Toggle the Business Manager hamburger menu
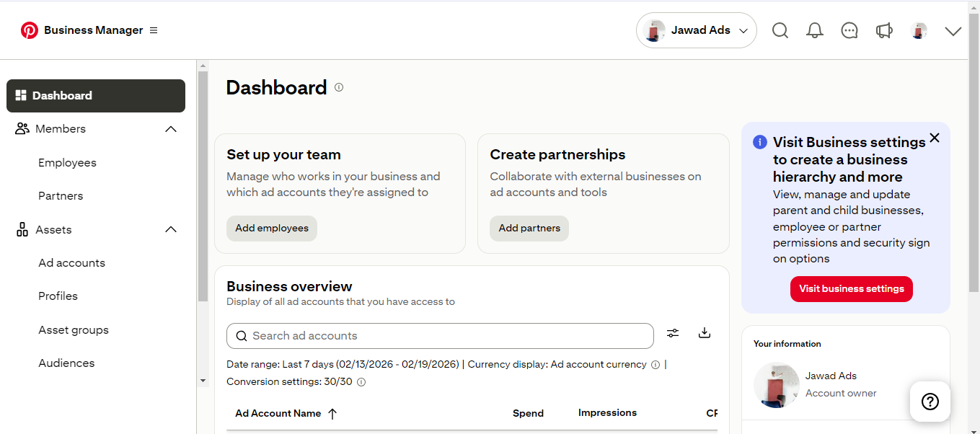 point(154,30)
